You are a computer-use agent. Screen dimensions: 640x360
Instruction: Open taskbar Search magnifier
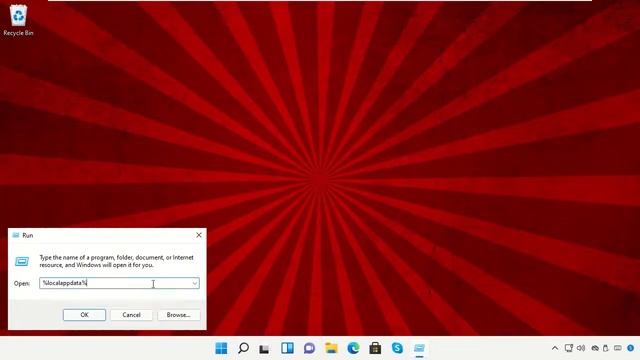pyautogui.click(x=243, y=348)
